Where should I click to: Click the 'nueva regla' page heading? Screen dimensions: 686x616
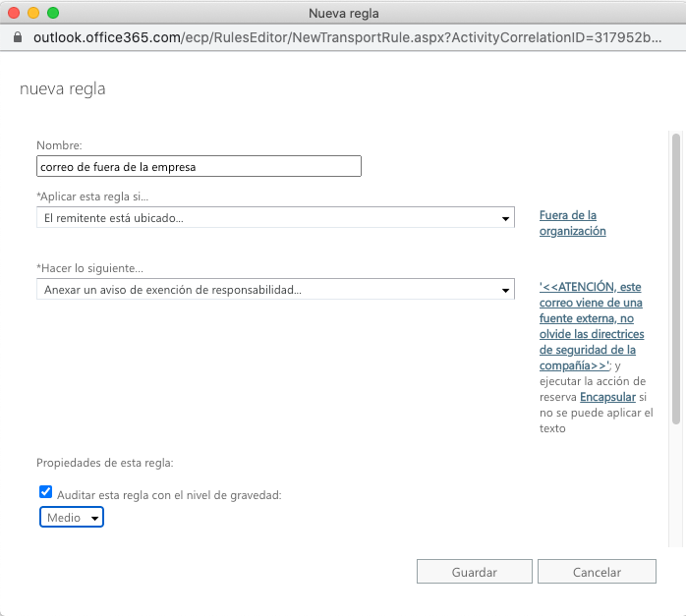[63, 89]
